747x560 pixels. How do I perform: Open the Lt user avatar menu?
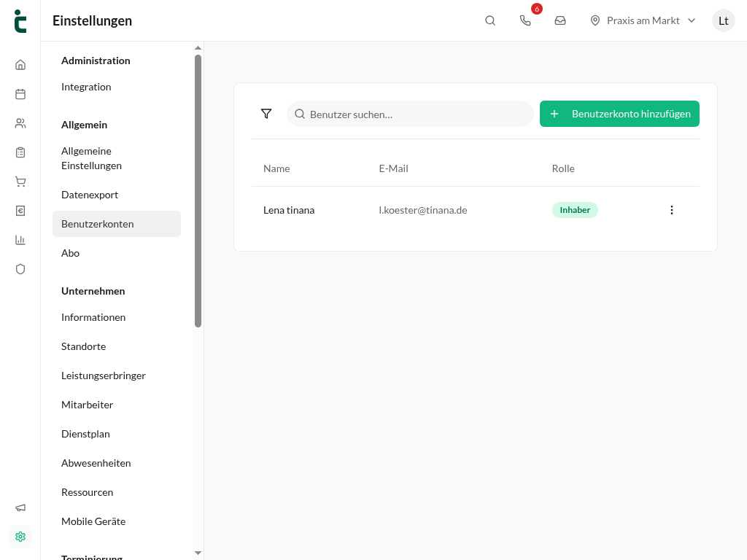click(723, 20)
